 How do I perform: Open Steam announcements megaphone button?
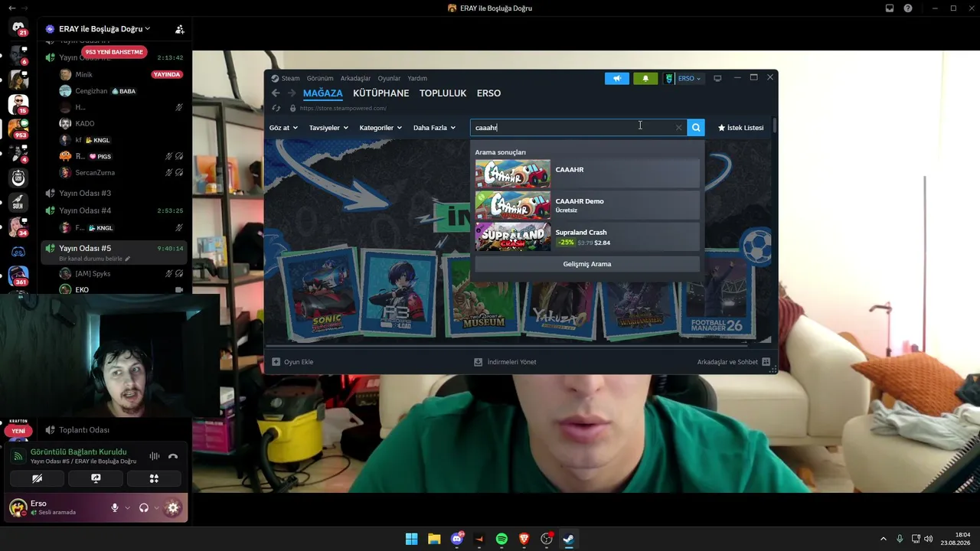tap(617, 78)
